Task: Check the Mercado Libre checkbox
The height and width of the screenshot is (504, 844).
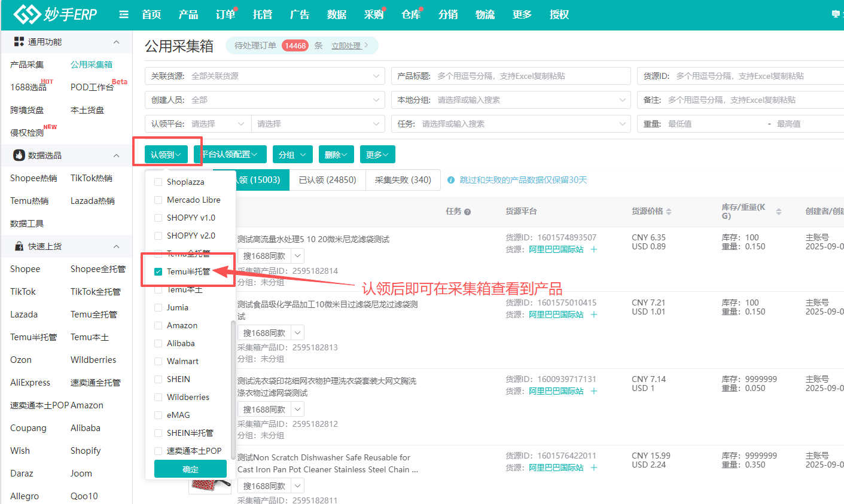Action: pos(159,200)
